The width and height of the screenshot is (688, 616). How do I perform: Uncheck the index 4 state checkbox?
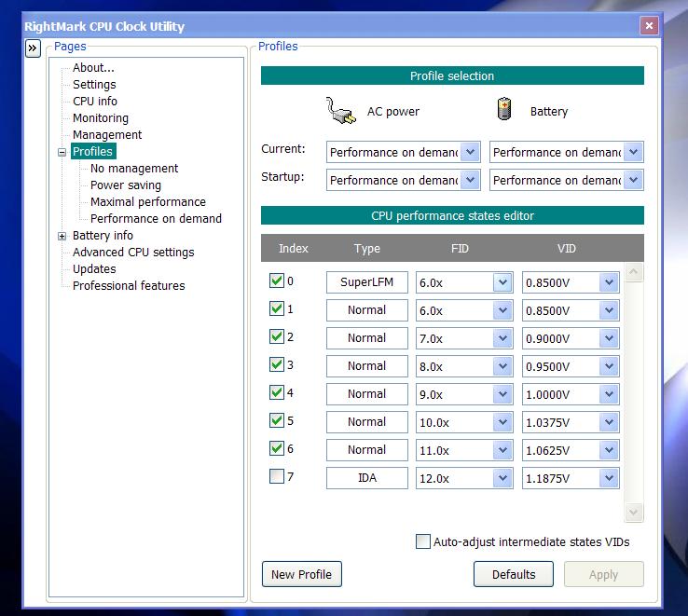[277, 392]
